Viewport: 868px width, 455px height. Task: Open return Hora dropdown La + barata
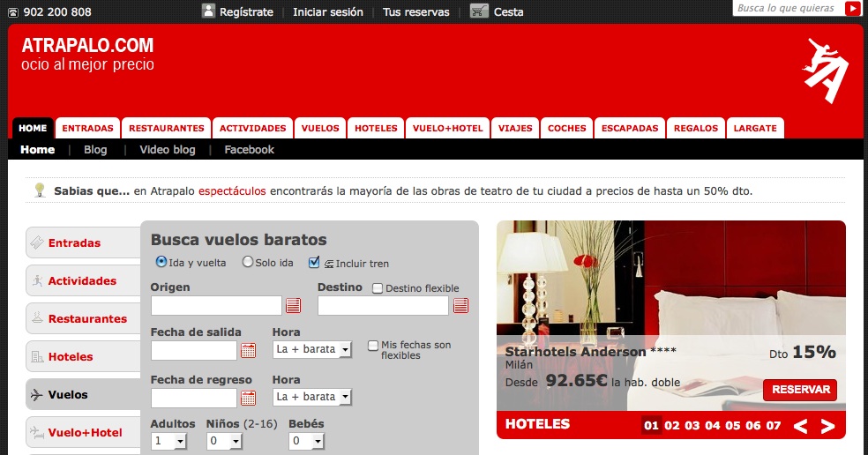(x=312, y=397)
